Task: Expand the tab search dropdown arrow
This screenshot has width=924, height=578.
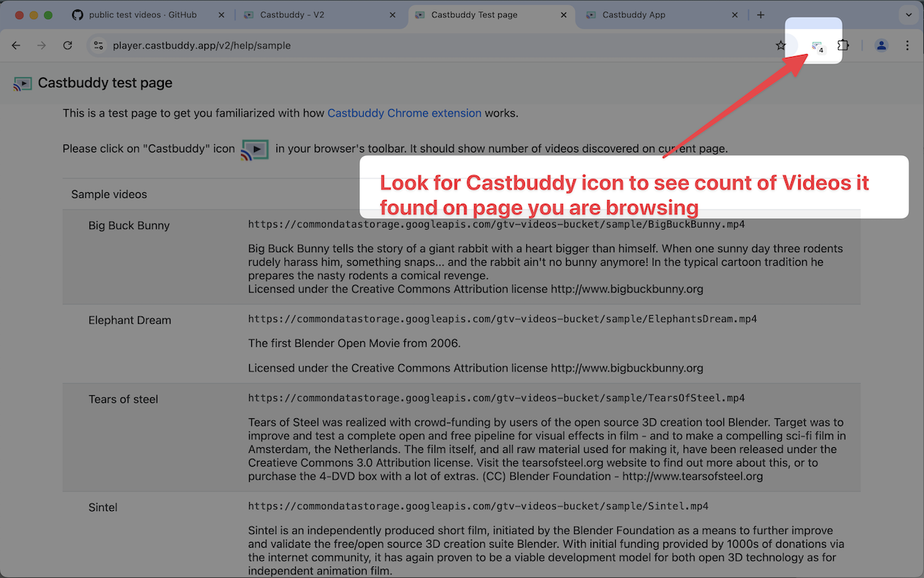Action: 907,14
